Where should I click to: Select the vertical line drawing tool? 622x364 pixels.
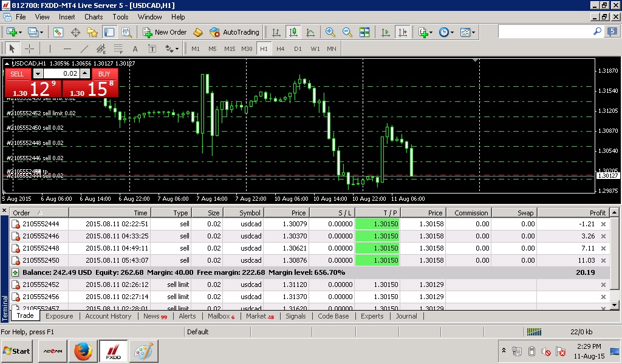[x=50, y=49]
